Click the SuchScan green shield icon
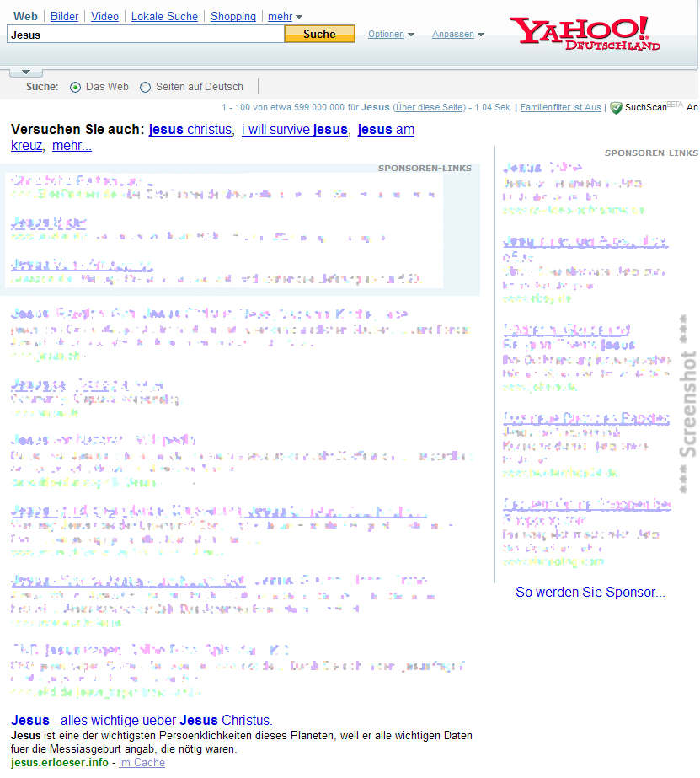The image size is (700, 778). (x=616, y=108)
